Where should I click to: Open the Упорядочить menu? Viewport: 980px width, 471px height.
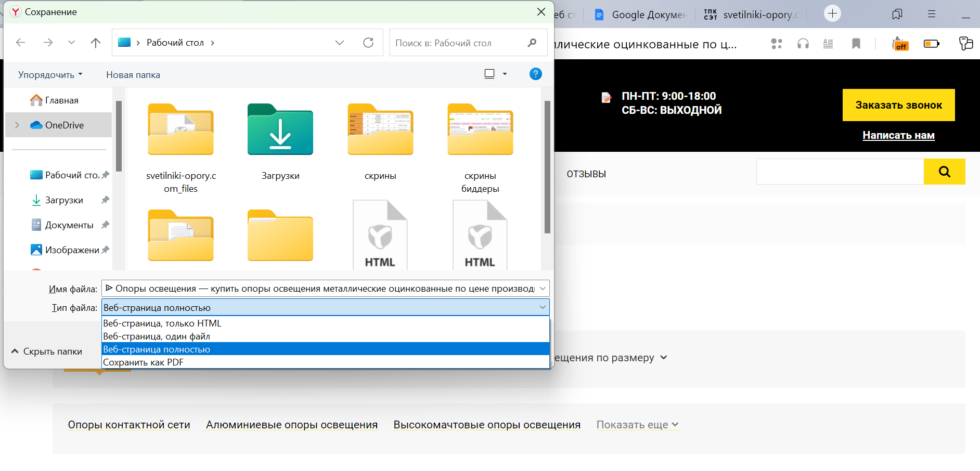[x=50, y=75]
